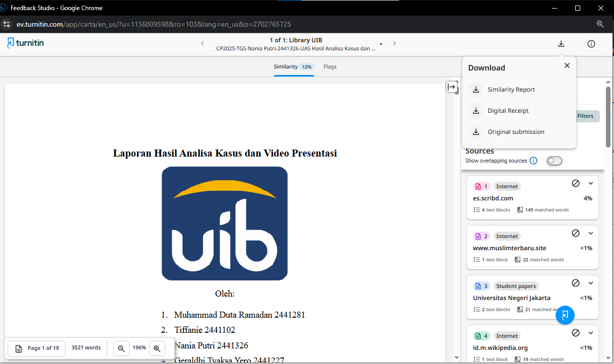
Task: Click document title Laporan Hasil Analisa
Action: (225, 153)
